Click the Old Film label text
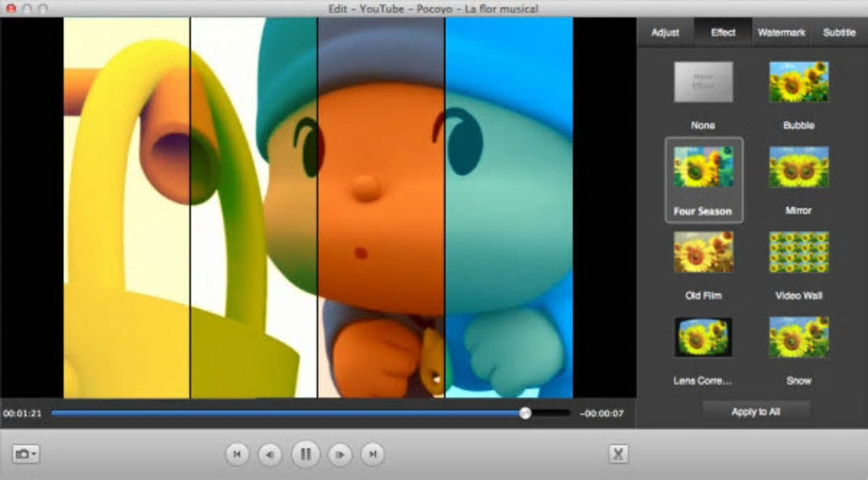This screenshot has width=868, height=480. (703, 295)
